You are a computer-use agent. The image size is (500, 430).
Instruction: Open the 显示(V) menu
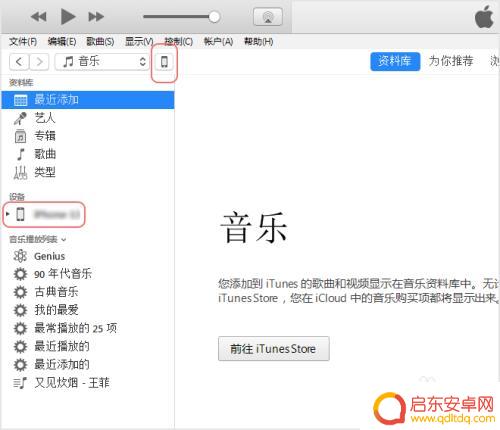pos(139,42)
